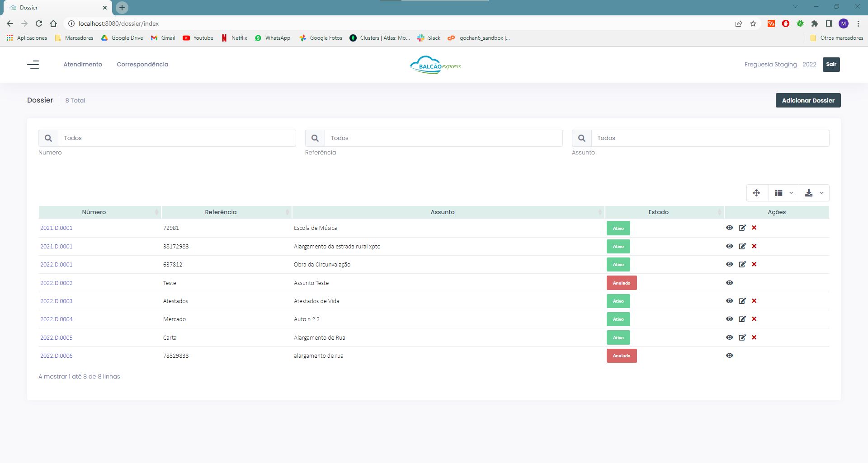868x463 pixels.
Task: Open the hamburger side menu
Action: [33, 65]
